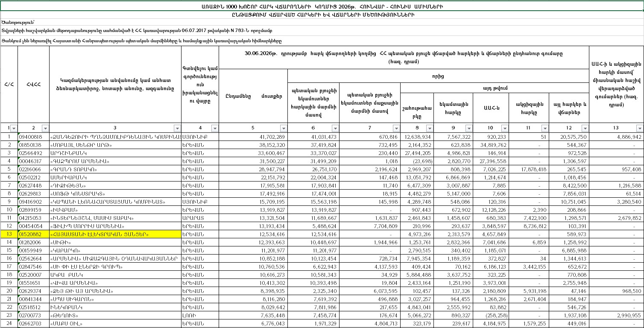This screenshot has height=328, width=644.
Task: Open filter dropdown for column 4
Action: (x=215, y=128)
